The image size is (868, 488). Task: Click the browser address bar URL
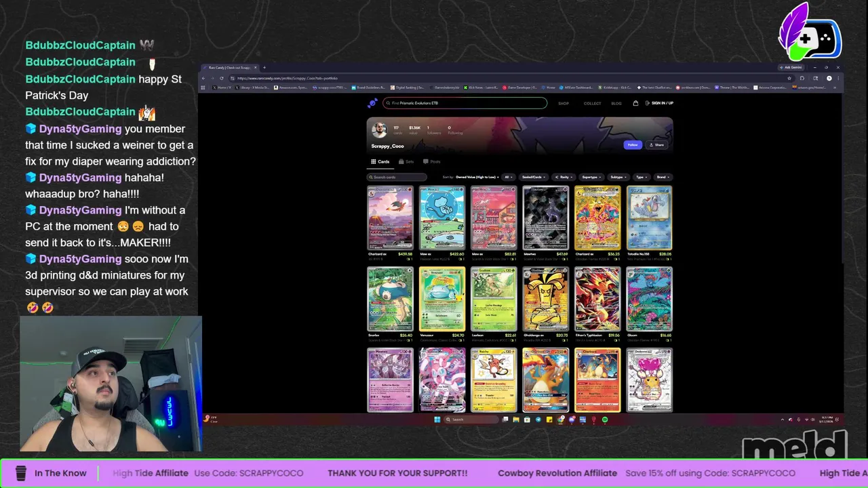tap(288, 78)
